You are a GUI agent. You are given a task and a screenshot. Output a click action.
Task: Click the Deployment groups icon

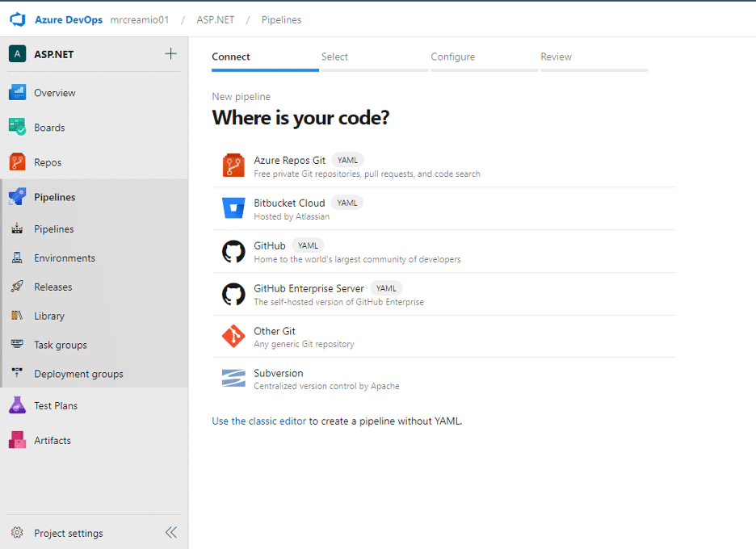pyautogui.click(x=17, y=374)
